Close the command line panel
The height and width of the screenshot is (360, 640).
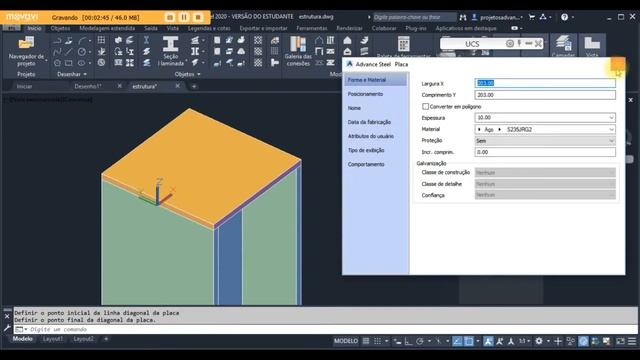(7, 316)
